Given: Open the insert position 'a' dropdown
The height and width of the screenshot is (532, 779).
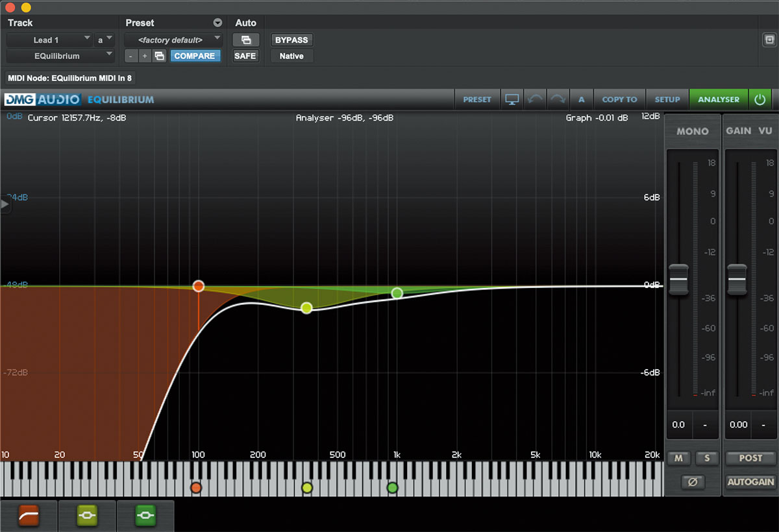Looking at the screenshot, I should click(x=105, y=40).
